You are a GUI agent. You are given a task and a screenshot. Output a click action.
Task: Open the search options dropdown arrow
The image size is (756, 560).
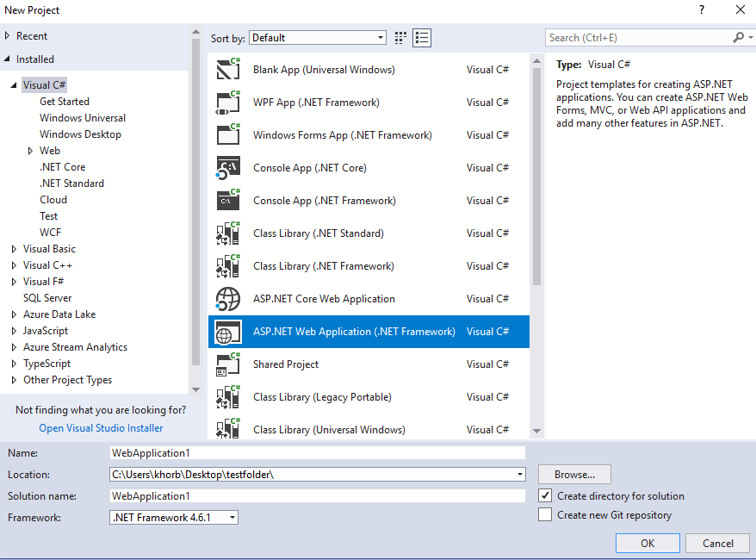[751, 37]
